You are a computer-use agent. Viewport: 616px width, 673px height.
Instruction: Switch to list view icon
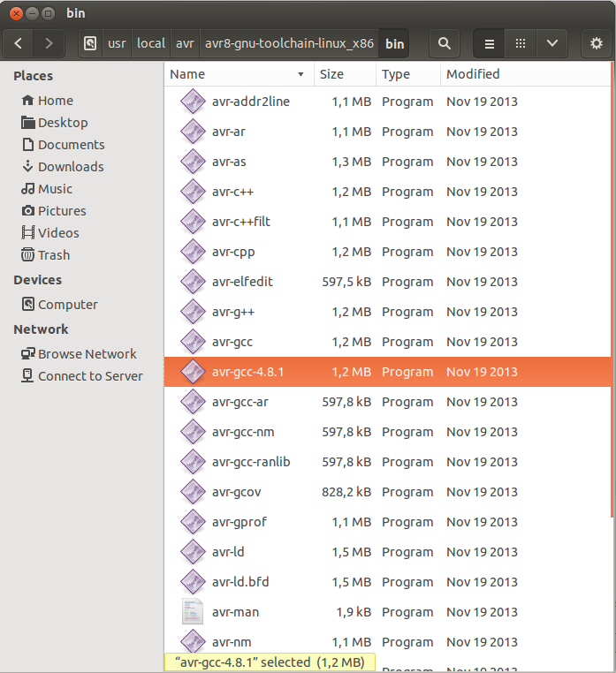coord(490,43)
